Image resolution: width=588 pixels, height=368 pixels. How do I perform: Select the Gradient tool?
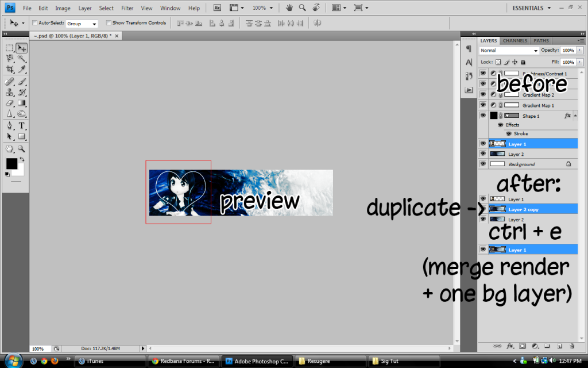pyautogui.click(x=21, y=103)
